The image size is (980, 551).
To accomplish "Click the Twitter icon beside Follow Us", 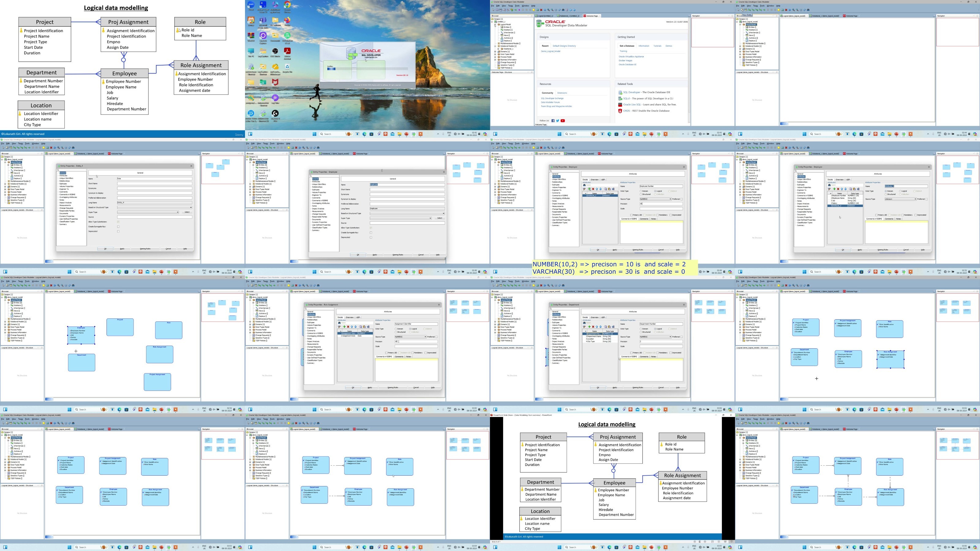I will pos(557,121).
